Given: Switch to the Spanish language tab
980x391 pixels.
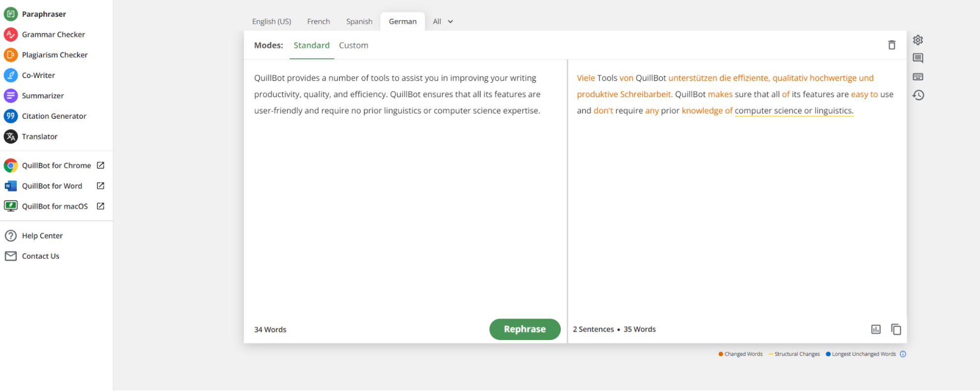Looking at the screenshot, I should point(359,22).
